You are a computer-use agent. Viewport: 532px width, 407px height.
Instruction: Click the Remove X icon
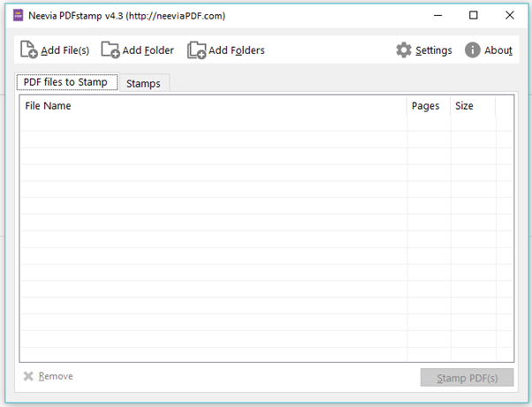click(28, 376)
